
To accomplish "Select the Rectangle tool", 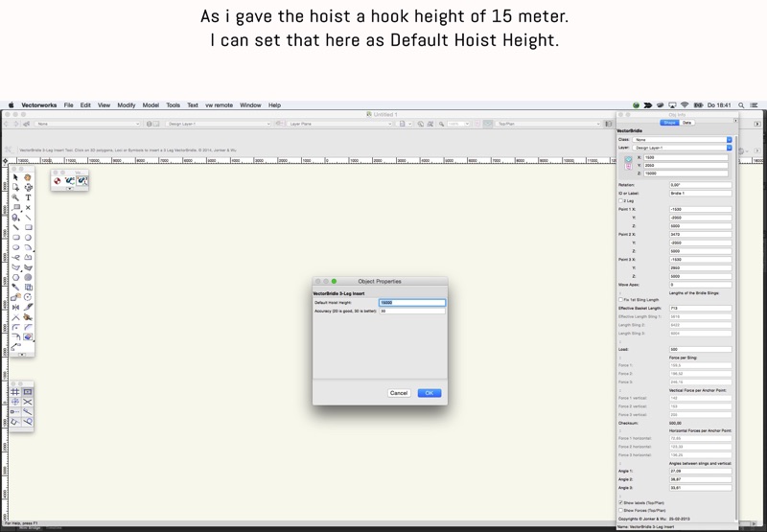I will pyautogui.click(x=28, y=227).
